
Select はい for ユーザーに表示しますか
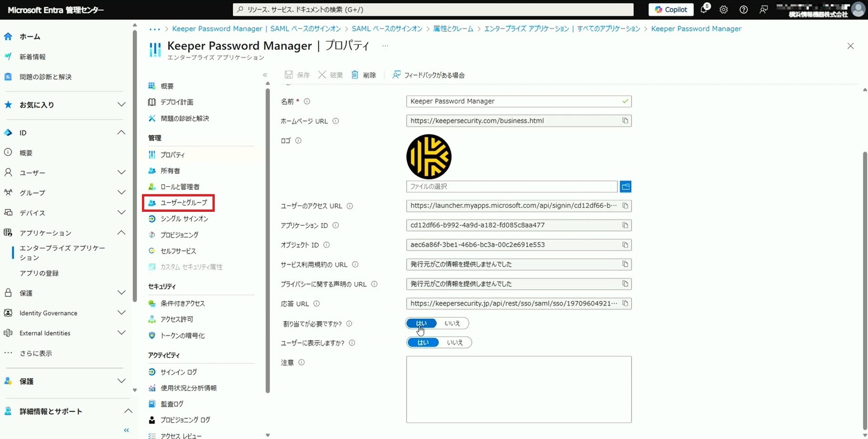(x=423, y=343)
